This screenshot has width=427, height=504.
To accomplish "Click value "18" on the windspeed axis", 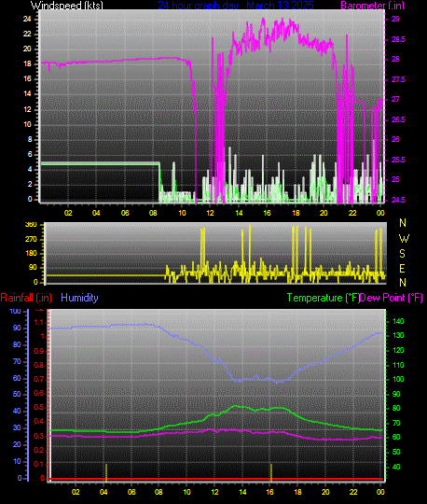I will (27, 64).
